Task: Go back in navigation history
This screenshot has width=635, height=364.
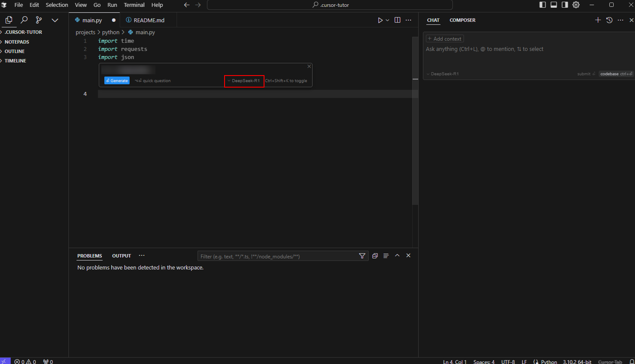Action: (x=187, y=5)
